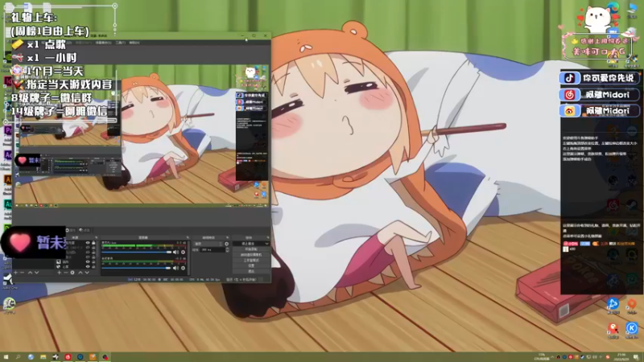This screenshot has height=362, width=644.
Task: Toggle the lock of the first source
Action: click(93, 243)
